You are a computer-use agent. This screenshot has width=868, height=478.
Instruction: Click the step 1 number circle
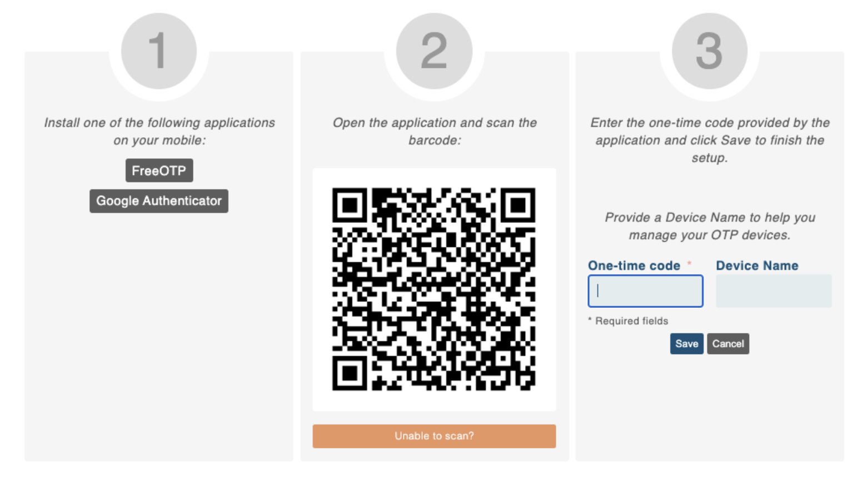159,51
